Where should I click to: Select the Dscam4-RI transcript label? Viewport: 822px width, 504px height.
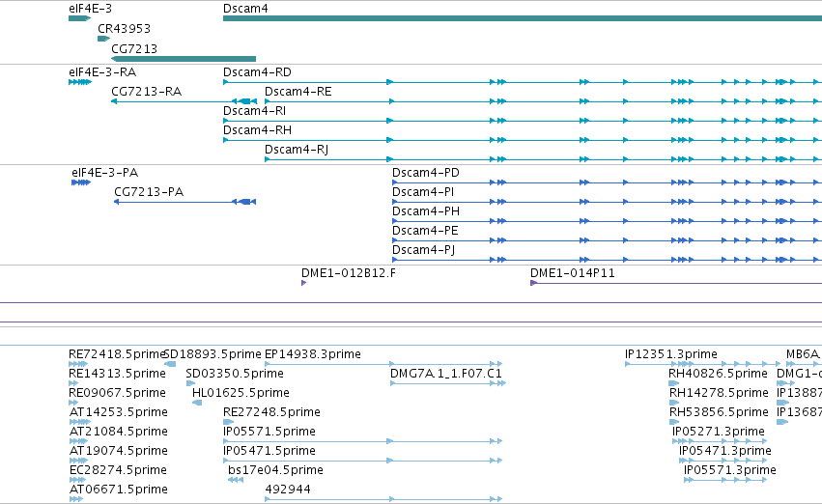[254, 111]
